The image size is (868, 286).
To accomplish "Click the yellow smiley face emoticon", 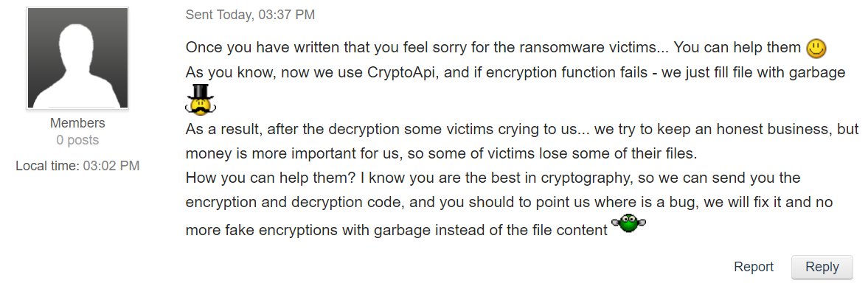I will point(816,49).
